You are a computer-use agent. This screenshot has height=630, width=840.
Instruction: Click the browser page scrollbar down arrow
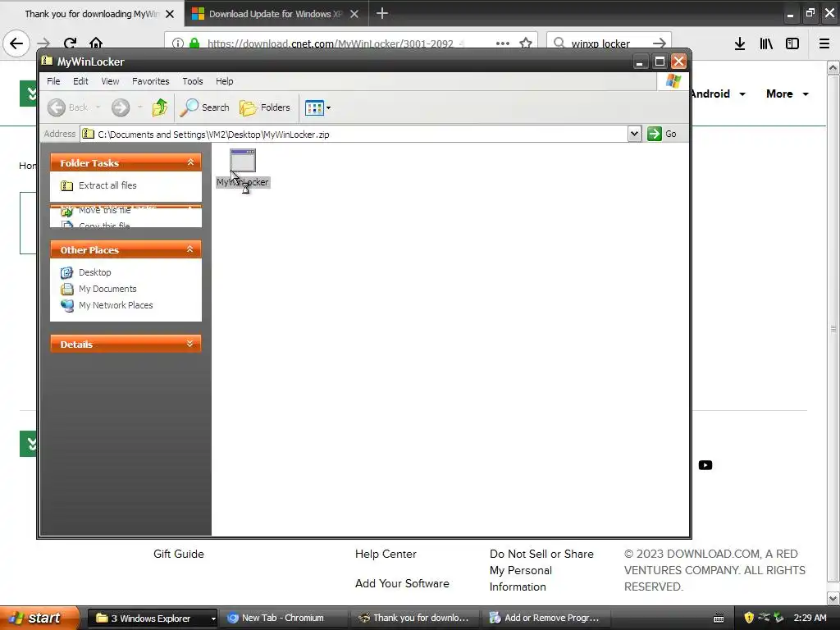[833, 598]
